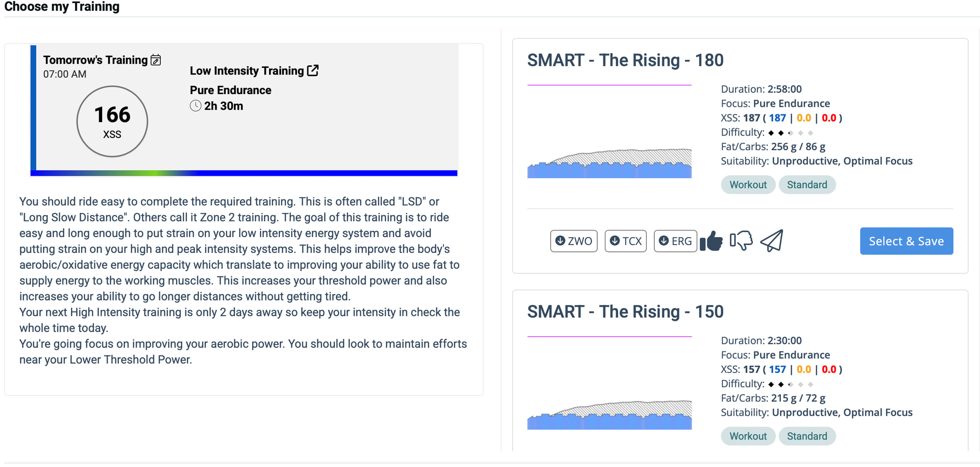The height and width of the screenshot is (467, 980).
Task: Click the edit icon beside Tomorrow's Training
Action: point(156,60)
